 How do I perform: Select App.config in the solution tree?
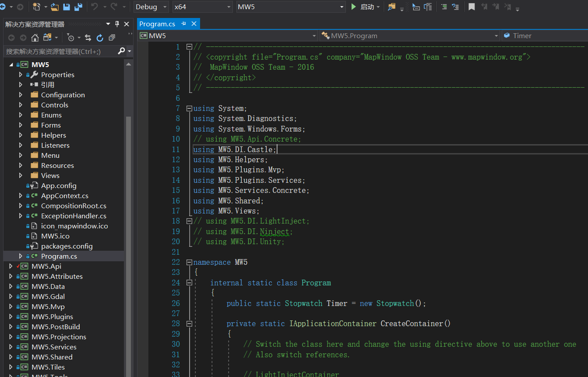[x=59, y=185]
